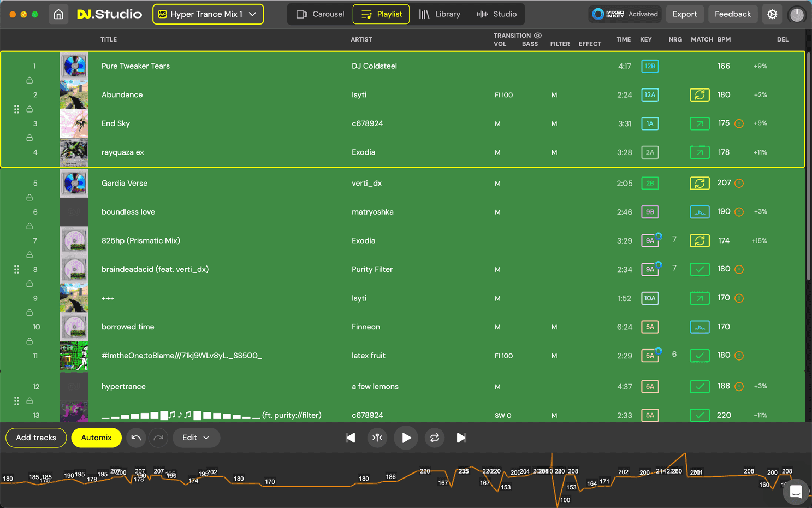Screen dimensions: 812x508
Task: Toggle the Transition visibility eye icon
Action: [x=538, y=36]
